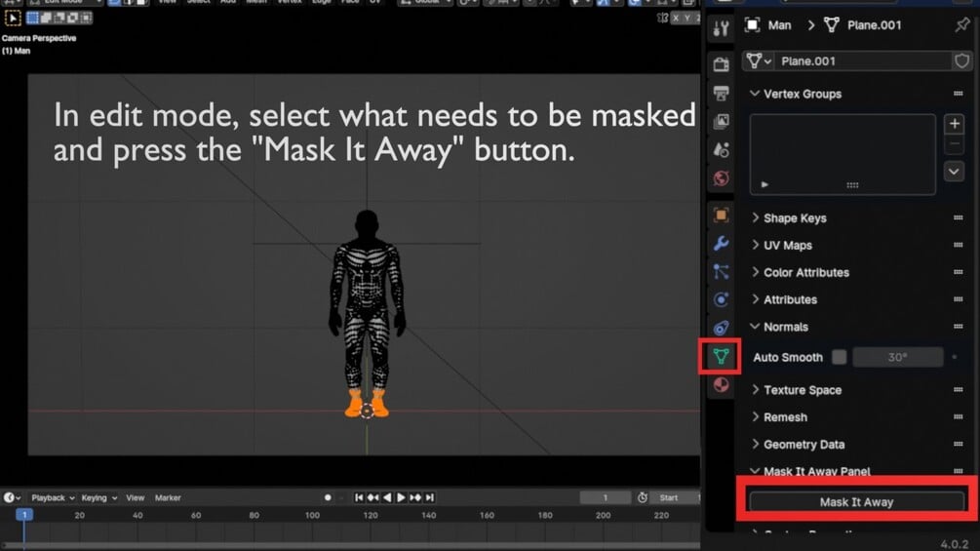Open the World properties tab
Viewport: 980px width, 551px height.
point(721,178)
